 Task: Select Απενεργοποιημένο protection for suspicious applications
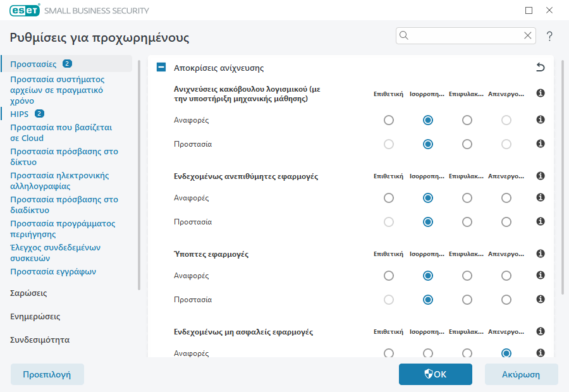(x=506, y=300)
